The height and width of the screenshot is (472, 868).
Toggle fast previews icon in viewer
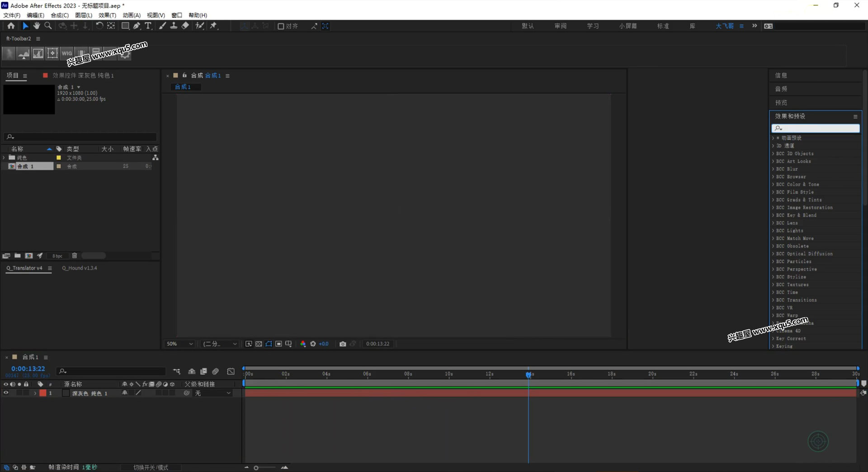[249, 344]
